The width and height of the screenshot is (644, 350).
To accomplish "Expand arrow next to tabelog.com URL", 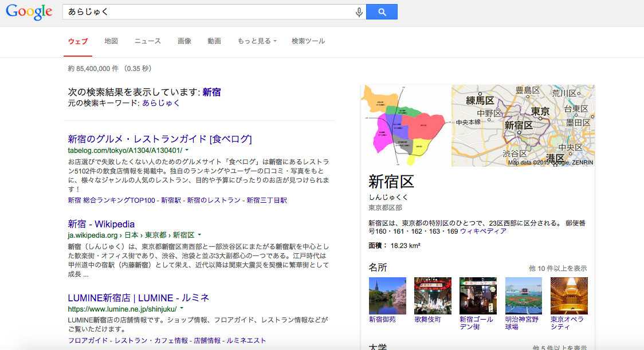I will click(x=187, y=150).
